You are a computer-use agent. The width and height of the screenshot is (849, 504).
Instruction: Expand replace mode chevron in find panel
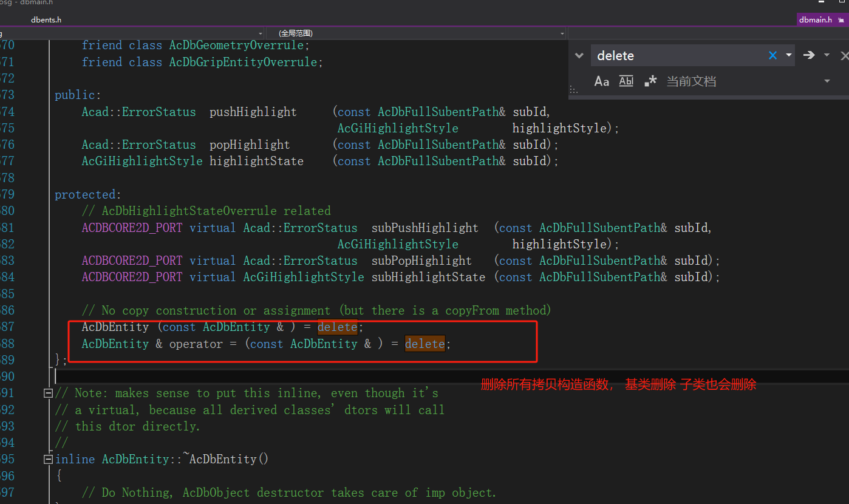[579, 55]
